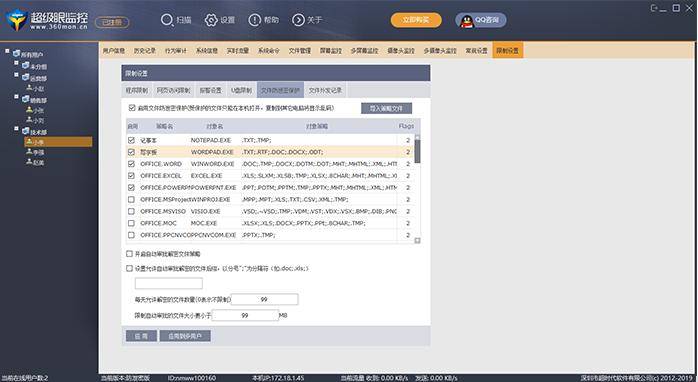Viewport: 698px width, 382px height.
Task: Click the policy list vertical scrollbar thumb
Action: 417,151
